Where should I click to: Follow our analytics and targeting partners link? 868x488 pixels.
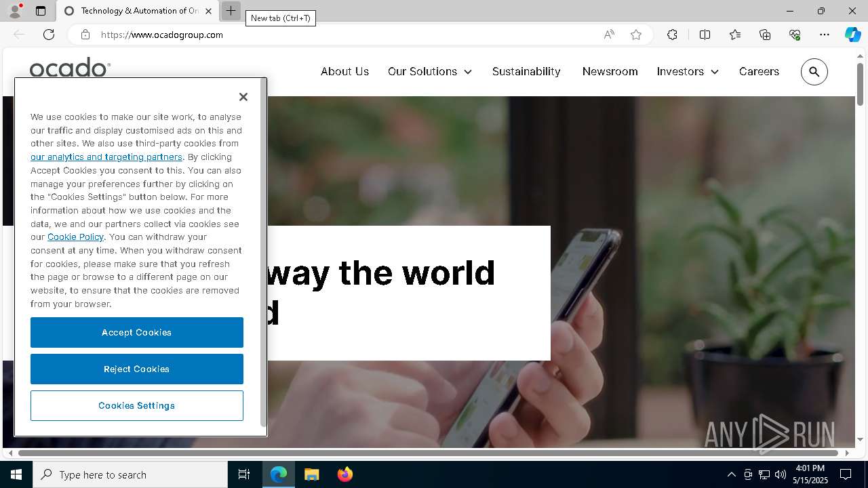pos(106,157)
